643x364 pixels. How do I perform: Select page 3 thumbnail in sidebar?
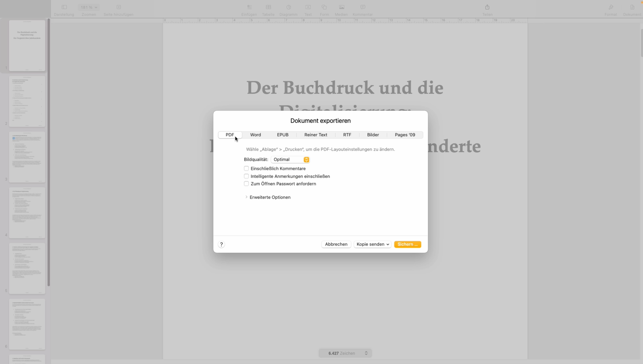pyautogui.click(x=27, y=157)
